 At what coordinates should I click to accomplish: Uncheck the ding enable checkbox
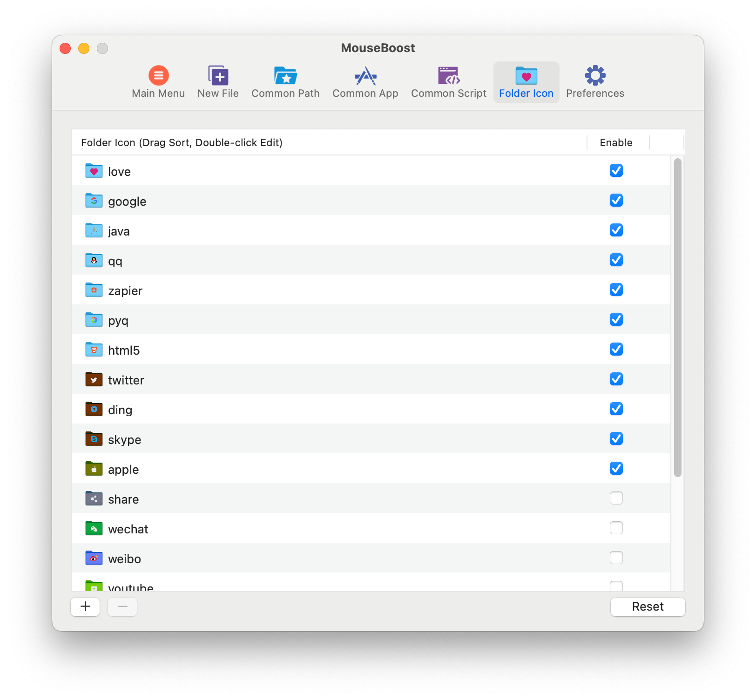[616, 409]
